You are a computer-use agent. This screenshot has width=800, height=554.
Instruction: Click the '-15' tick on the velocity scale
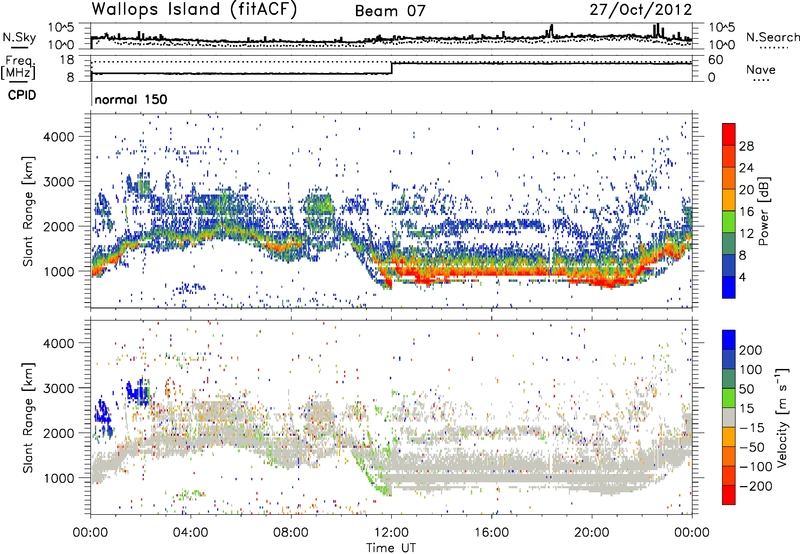point(752,427)
